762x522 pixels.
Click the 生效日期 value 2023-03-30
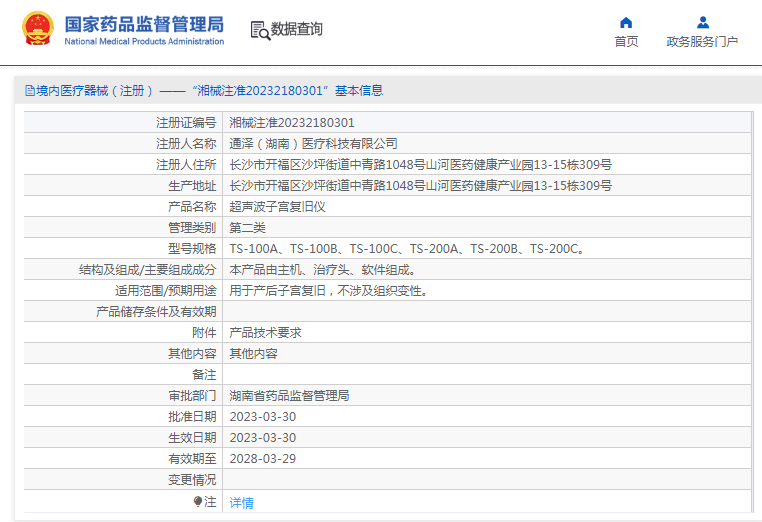pos(263,438)
